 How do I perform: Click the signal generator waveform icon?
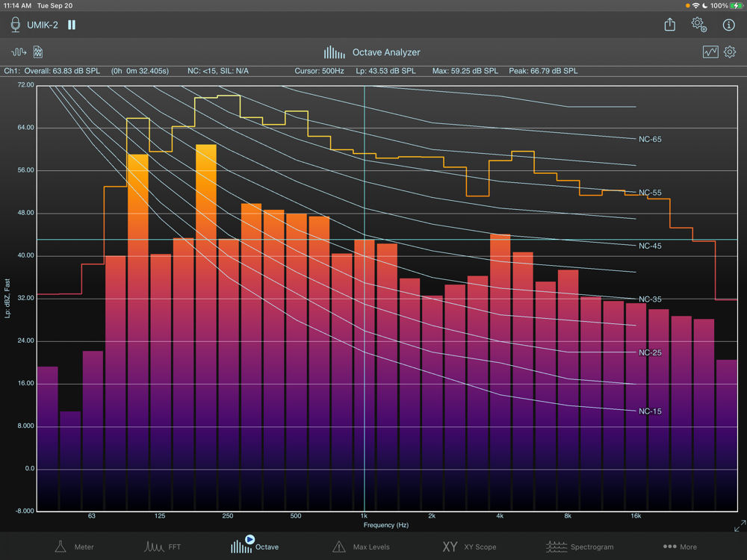[x=19, y=52]
